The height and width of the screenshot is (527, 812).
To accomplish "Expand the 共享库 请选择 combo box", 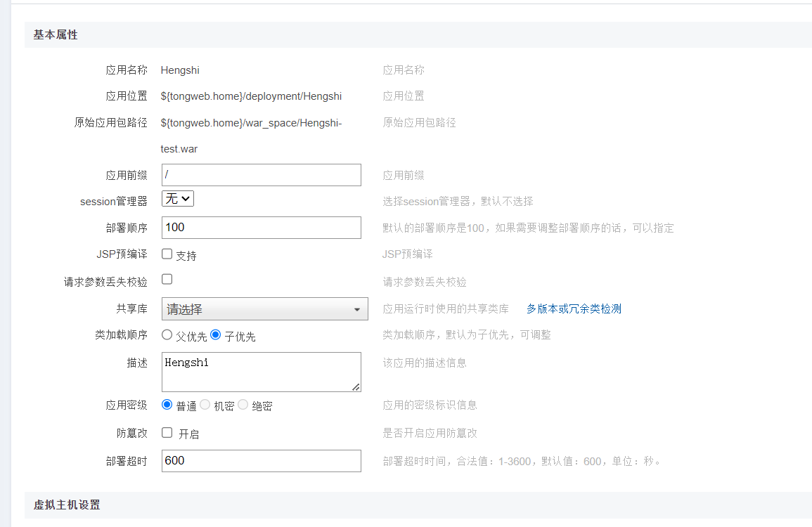I will point(264,309).
